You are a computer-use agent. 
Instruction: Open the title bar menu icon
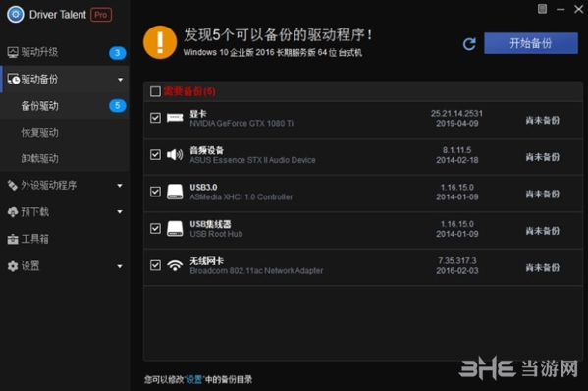[542, 9]
